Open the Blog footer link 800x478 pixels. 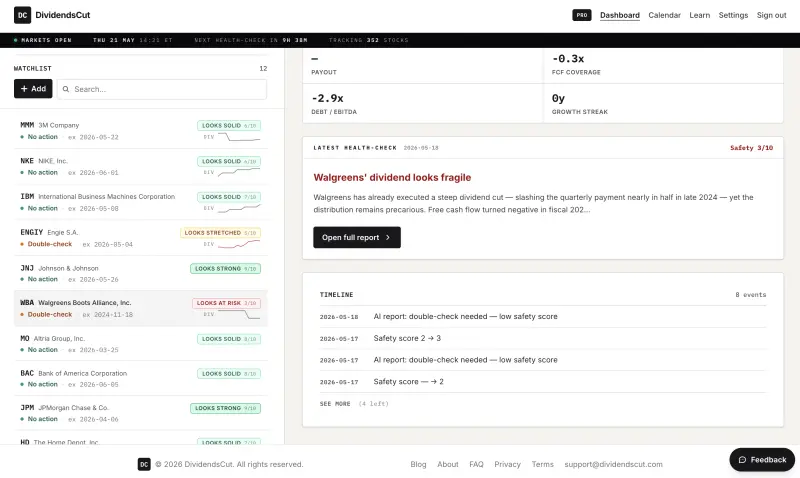click(x=418, y=464)
